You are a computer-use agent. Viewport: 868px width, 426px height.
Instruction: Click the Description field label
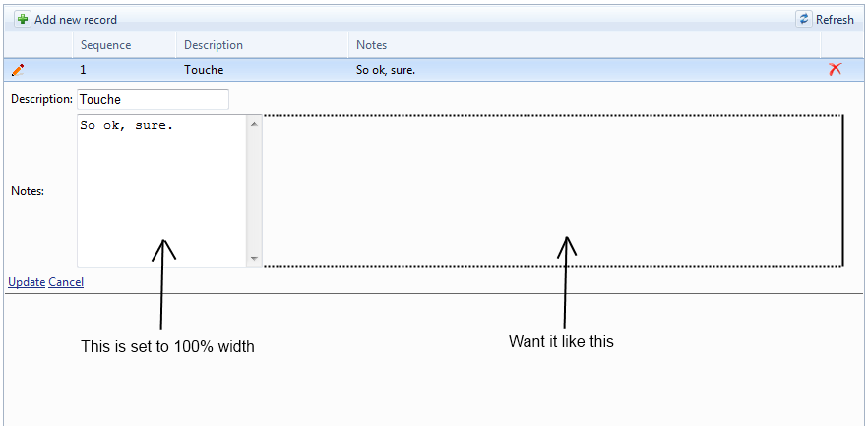pyautogui.click(x=41, y=99)
